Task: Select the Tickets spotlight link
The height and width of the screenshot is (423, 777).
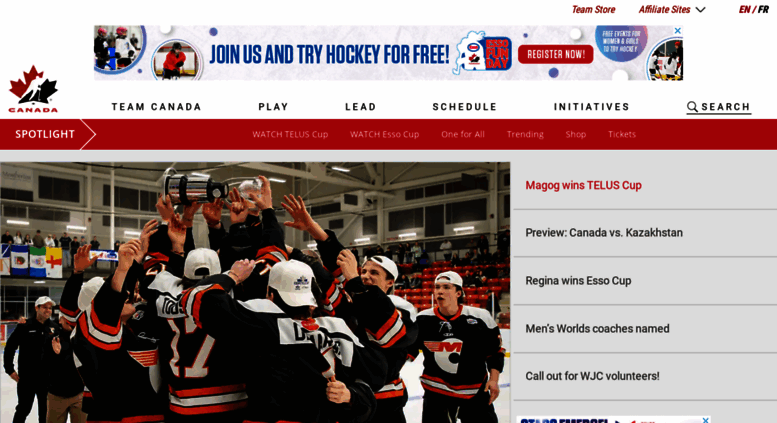Action: [x=622, y=134]
